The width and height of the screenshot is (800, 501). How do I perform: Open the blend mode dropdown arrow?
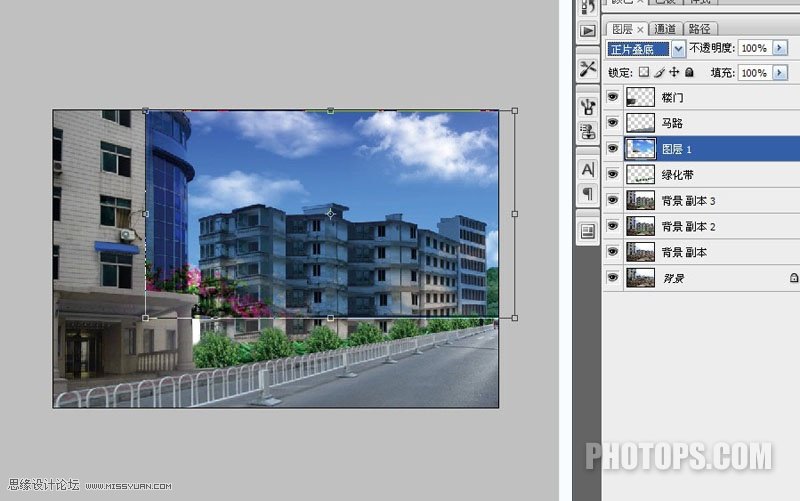click(678, 49)
